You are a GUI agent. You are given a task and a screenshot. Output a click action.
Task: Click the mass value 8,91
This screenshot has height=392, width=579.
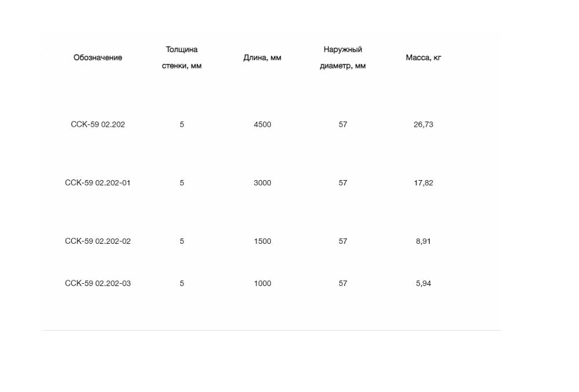[x=423, y=241]
